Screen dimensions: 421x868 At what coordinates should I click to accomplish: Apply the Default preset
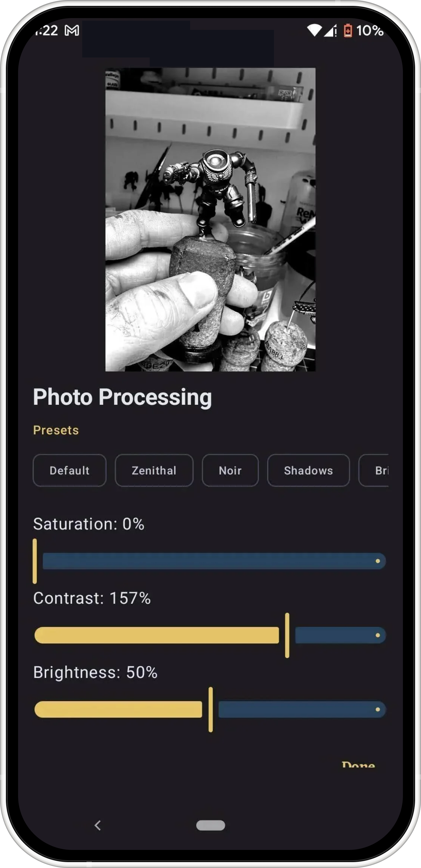(x=69, y=470)
